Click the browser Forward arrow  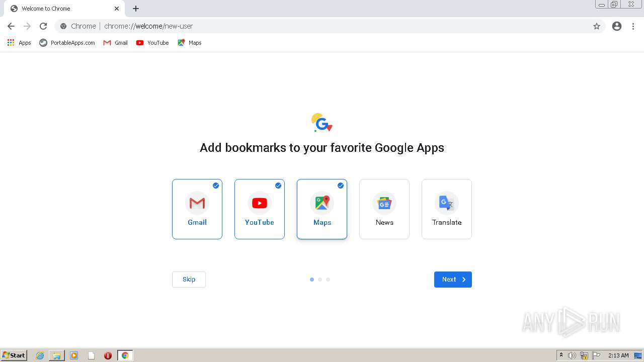[x=27, y=26]
